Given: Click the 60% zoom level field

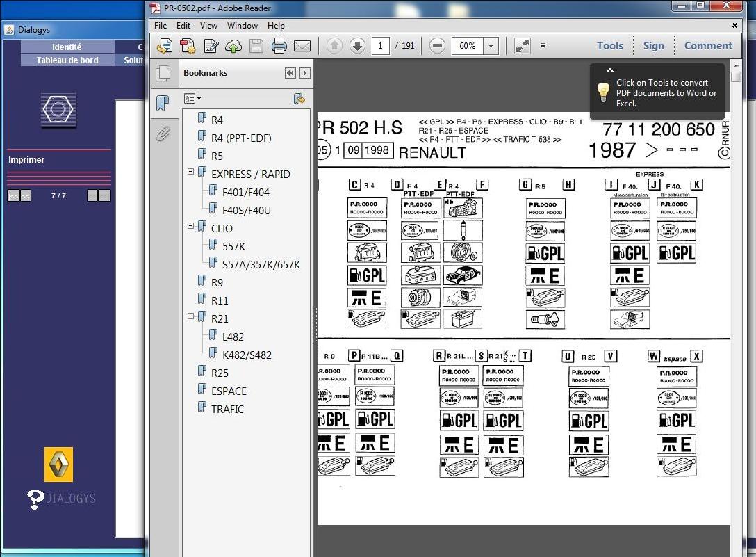Looking at the screenshot, I should tap(467, 46).
